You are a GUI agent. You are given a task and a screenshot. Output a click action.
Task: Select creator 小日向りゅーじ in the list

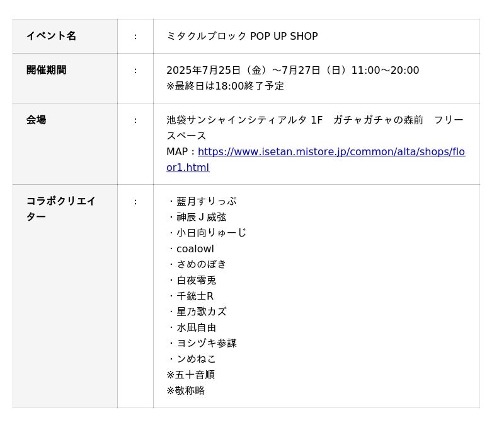pyautogui.click(x=211, y=233)
